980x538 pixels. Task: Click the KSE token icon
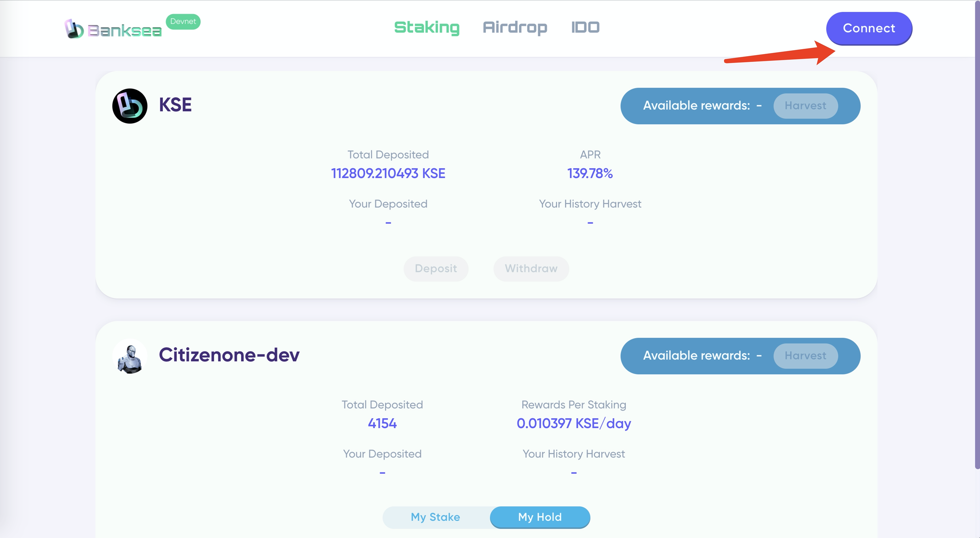(x=130, y=106)
